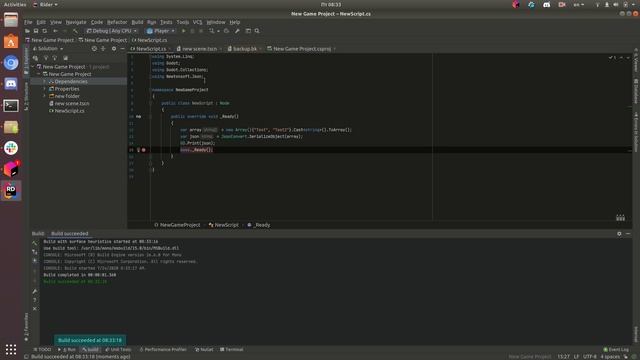Image resolution: width=640 pixels, height=360 pixels.
Task: Minimize the Build tool window
Action: click(x=628, y=234)
